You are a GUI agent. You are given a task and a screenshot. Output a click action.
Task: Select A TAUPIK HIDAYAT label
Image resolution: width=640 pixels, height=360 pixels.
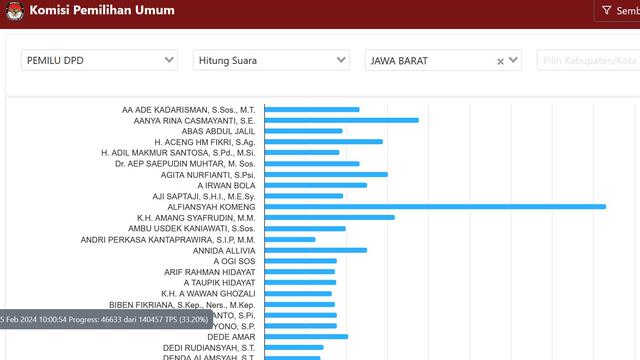pyautogui.click(x=219, y=282)
